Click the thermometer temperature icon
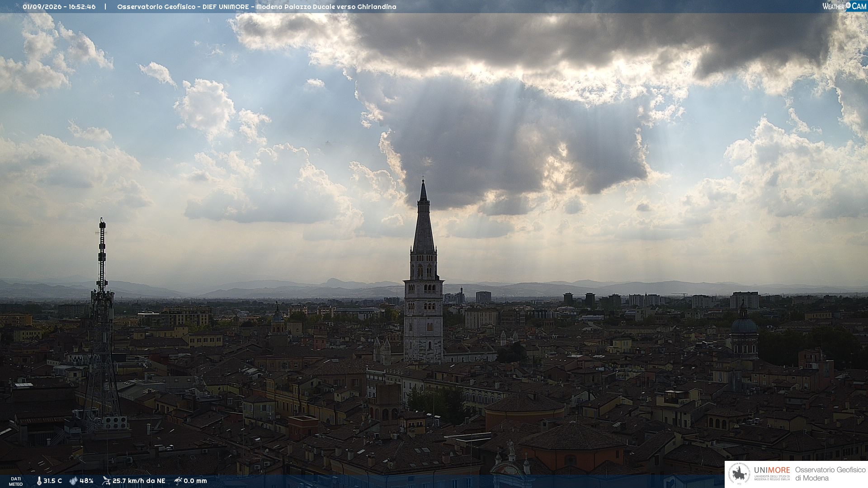 [39, 481]
